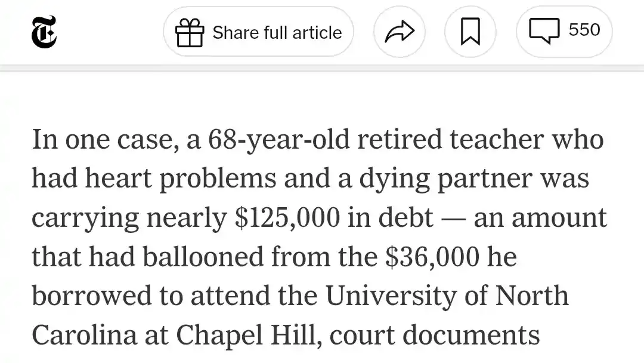Click the 550 comments count
Viewport: 644px width, 363px height.
click(584, 30)
